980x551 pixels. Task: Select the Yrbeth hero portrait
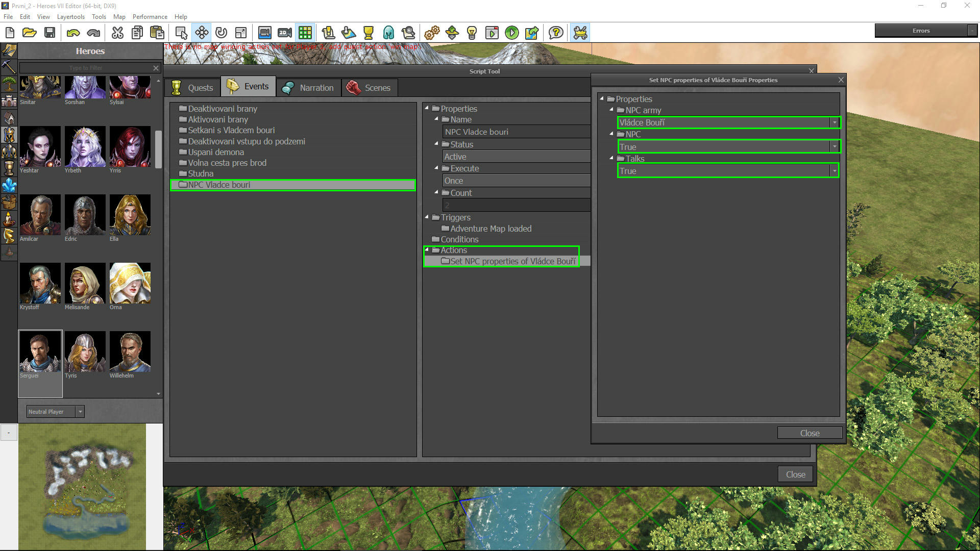pyautogui.click(x=85, y=146)
